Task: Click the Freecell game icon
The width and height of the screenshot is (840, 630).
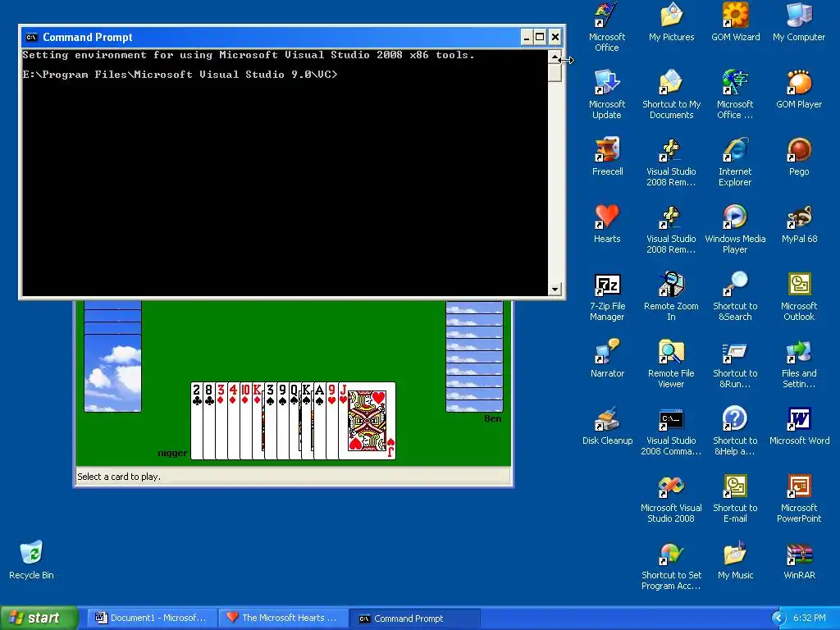Action: coord(607,157)
